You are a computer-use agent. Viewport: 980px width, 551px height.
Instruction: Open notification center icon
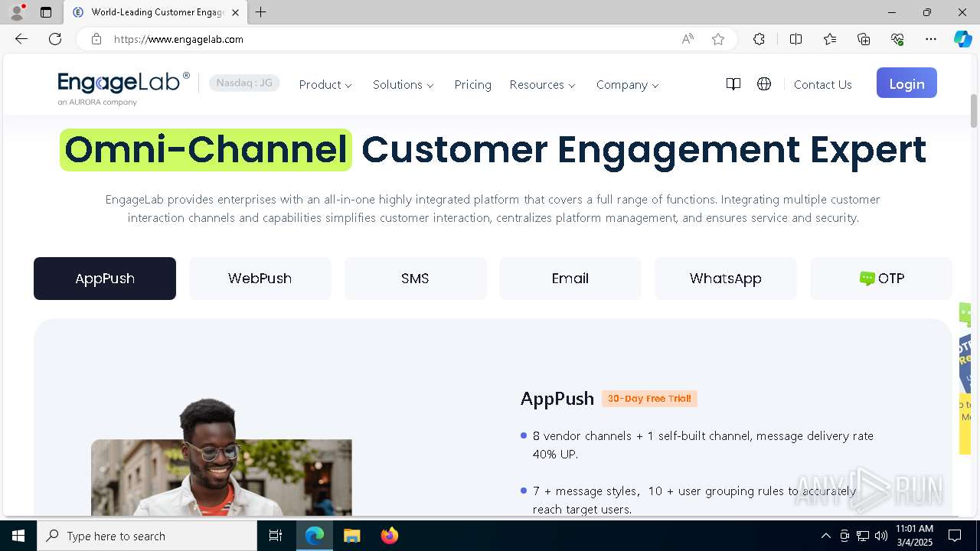pos(955,536)
